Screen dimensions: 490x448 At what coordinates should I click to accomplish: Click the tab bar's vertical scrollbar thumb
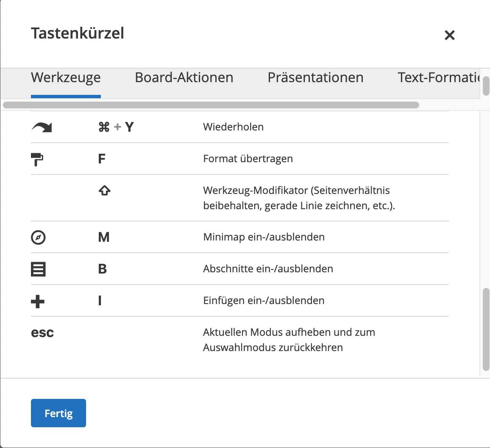(x=486, y=86)
